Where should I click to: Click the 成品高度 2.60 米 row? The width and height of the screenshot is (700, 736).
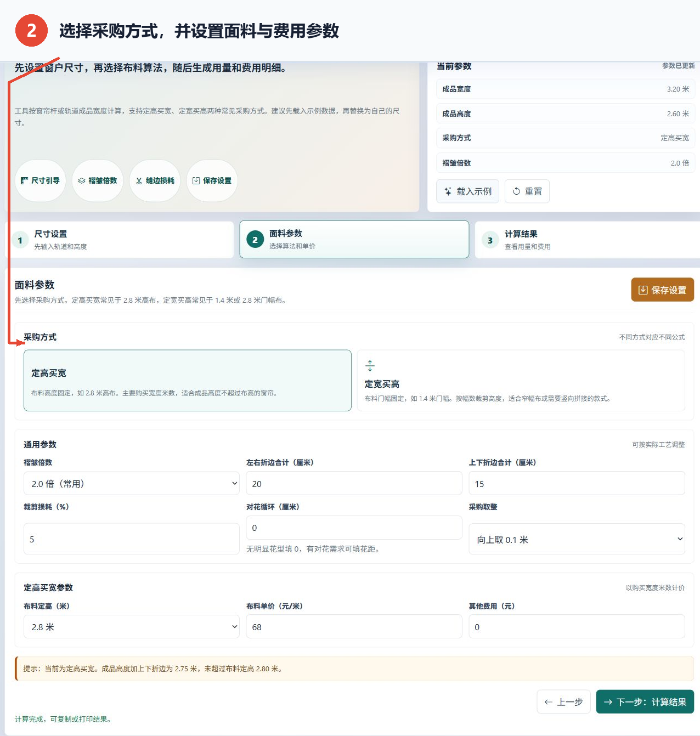[566, 114]
